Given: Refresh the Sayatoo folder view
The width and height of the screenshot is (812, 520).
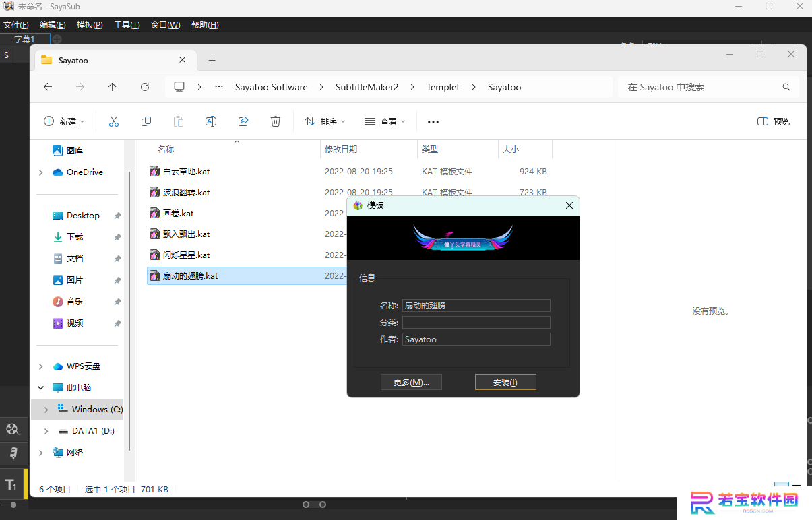Looking at the screenshot, I should point(145,87).
